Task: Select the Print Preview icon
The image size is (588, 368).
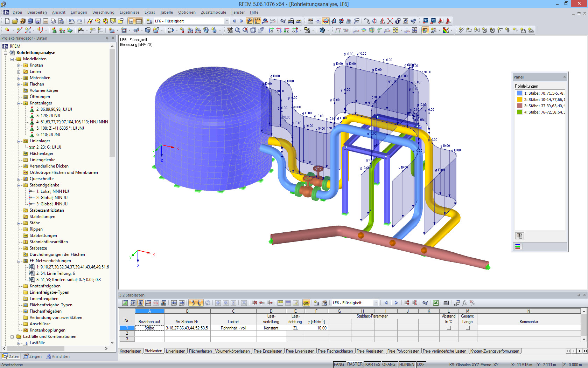Action: point(61,21)
